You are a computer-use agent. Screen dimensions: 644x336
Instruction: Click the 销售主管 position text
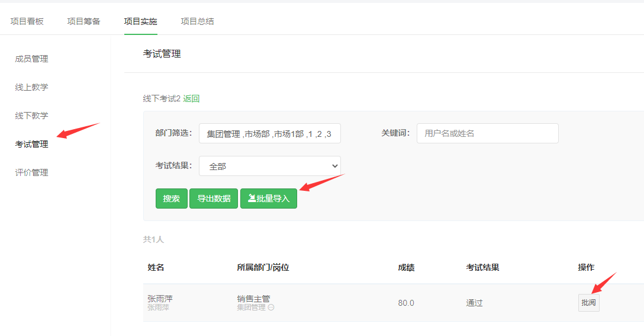click(x=253, y=299)
